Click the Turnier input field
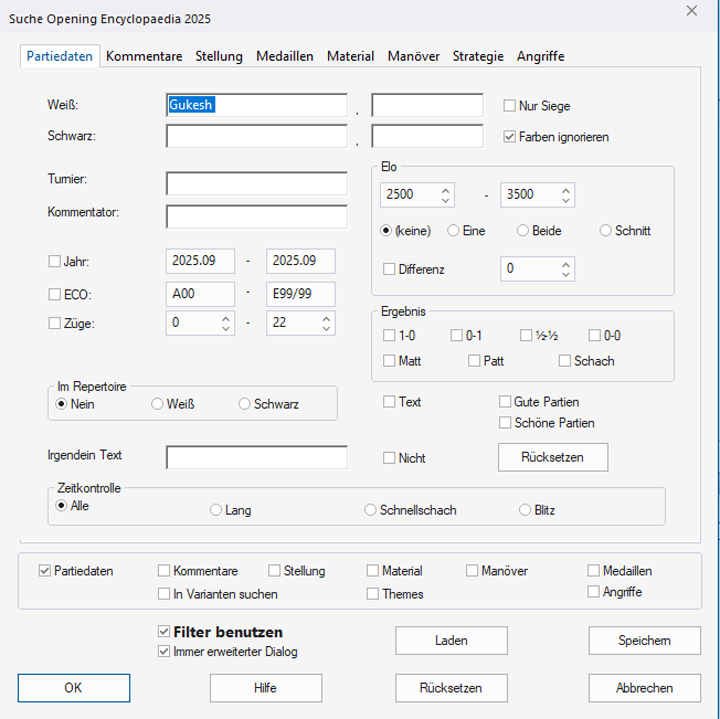Viewport: 720px width, 719px height. (256, 183)
